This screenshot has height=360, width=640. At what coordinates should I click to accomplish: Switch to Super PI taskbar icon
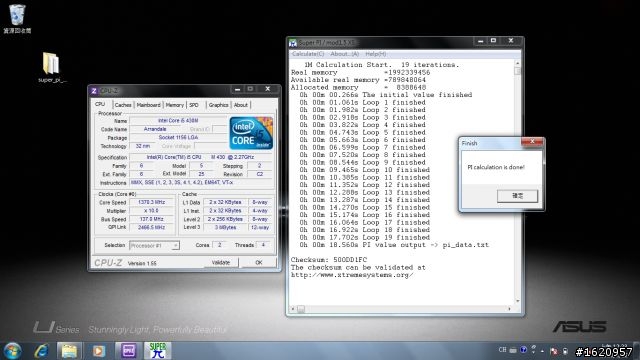158,351
